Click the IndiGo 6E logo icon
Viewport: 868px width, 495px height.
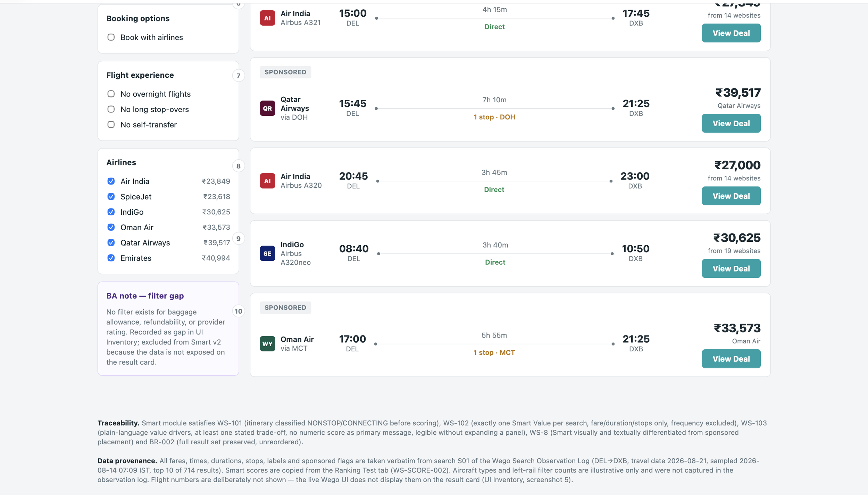(267, 253)
